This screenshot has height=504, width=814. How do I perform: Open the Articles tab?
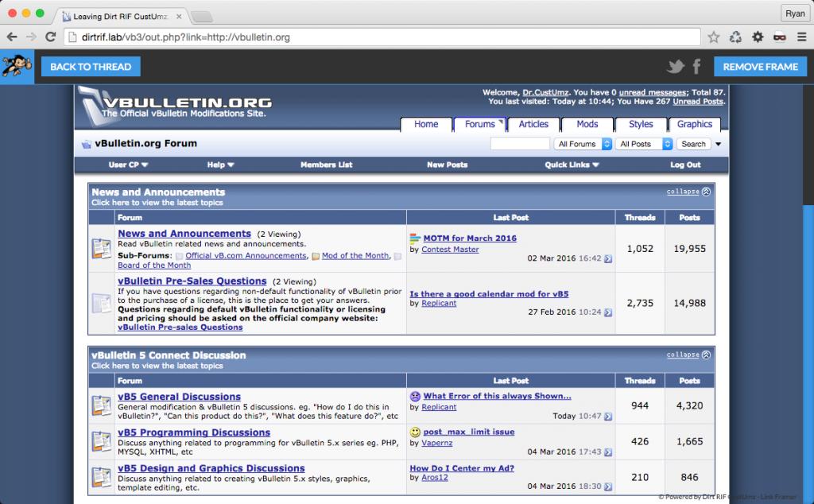(x=533, y=124)
